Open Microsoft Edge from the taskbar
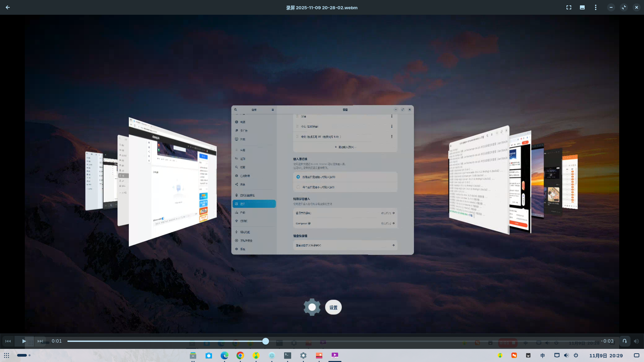This screenshot has width=644, height=362. coord(224,356)
